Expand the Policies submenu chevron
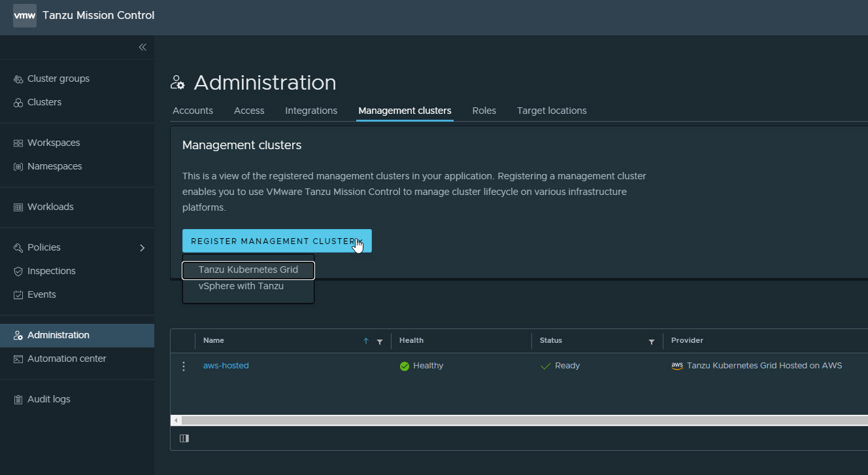Screen dimensions: 868x475 [142, 248]
